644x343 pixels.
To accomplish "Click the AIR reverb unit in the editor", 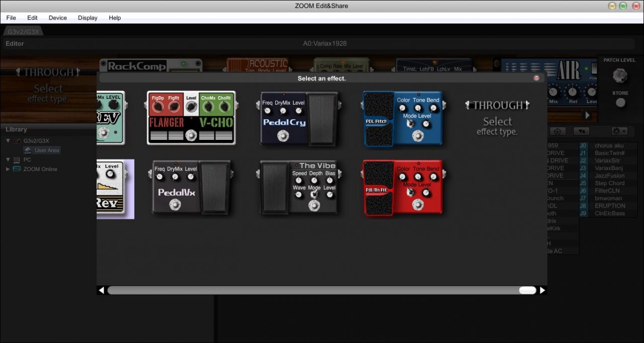I will click(x=573, y=83).
